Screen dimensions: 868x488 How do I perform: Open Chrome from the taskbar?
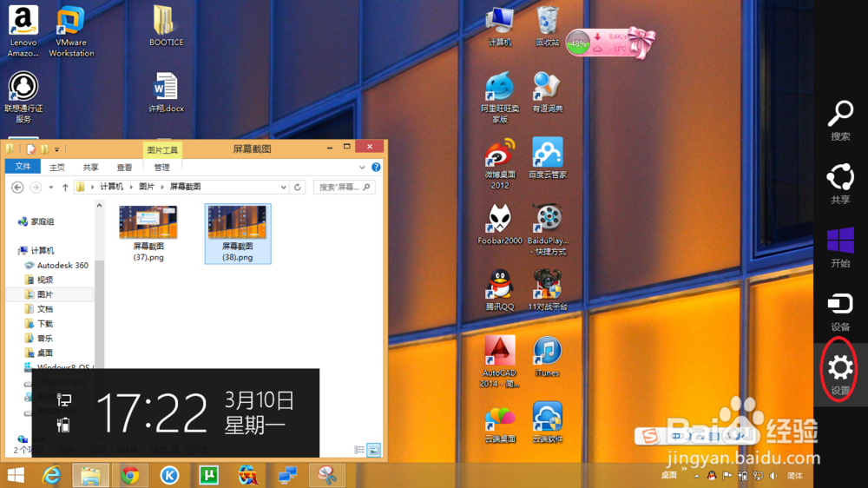131,475
